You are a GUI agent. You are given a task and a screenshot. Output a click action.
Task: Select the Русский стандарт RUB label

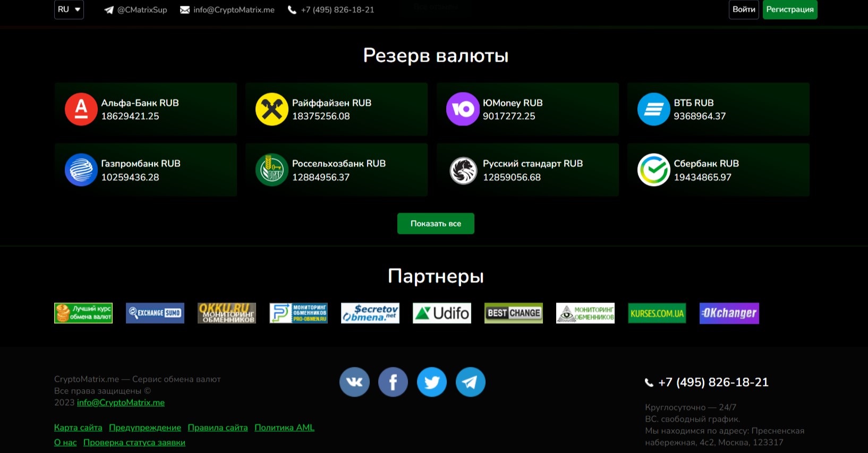point(533,164)
